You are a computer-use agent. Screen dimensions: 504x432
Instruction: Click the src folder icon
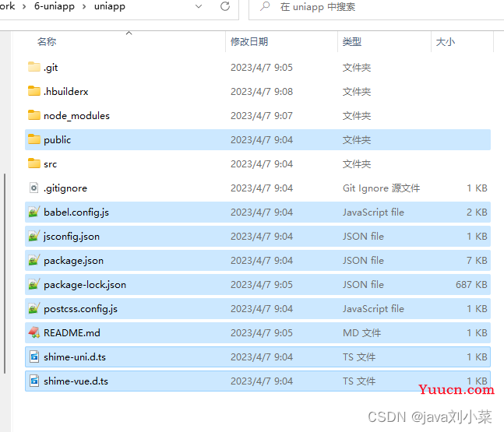tap(34, 163)
